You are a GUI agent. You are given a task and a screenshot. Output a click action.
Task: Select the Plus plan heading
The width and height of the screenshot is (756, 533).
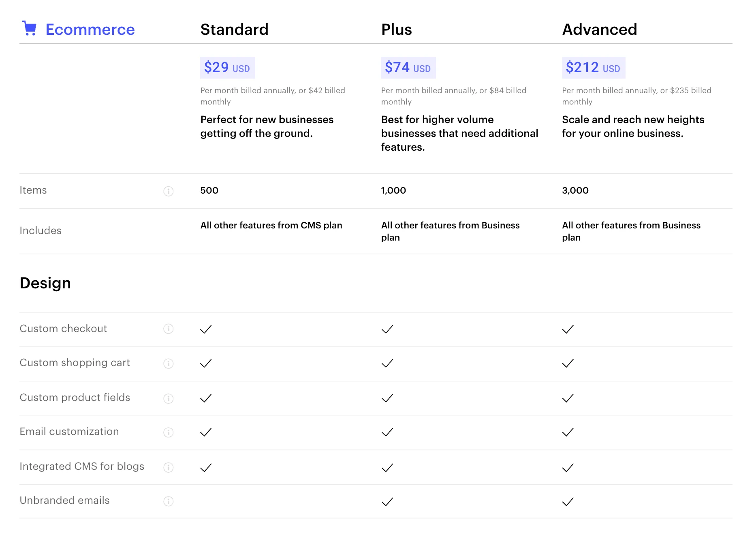396,30
